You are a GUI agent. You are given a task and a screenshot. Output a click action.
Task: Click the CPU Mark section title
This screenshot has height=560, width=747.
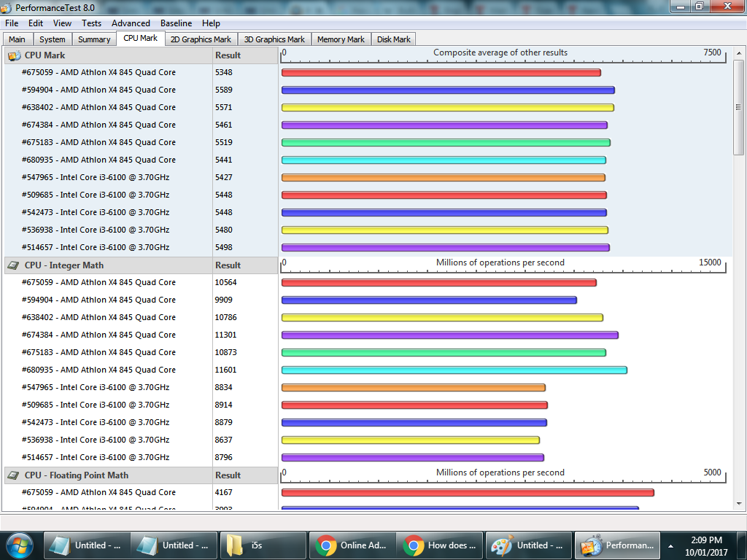[x=44, y=55]
